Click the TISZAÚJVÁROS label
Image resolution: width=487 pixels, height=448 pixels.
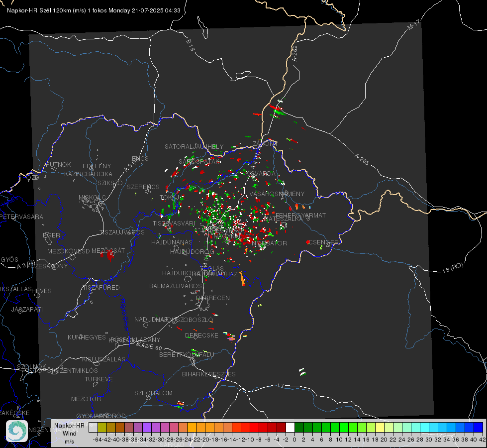point(122,232)
